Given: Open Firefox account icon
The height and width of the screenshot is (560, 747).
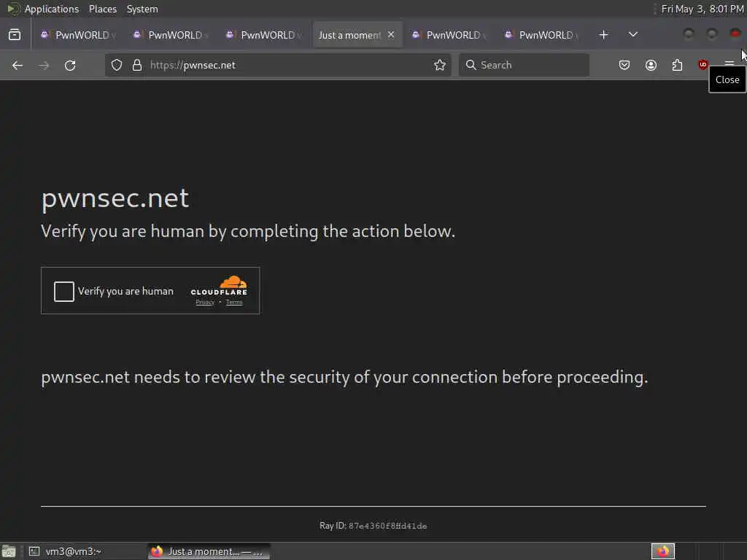Looking at the screenshot, I should coord(651,65).
